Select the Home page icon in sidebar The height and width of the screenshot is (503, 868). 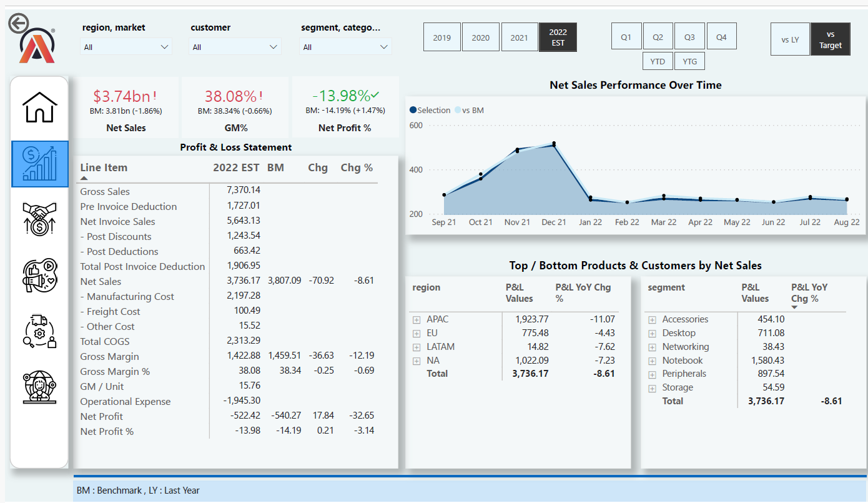coord(39,107)
